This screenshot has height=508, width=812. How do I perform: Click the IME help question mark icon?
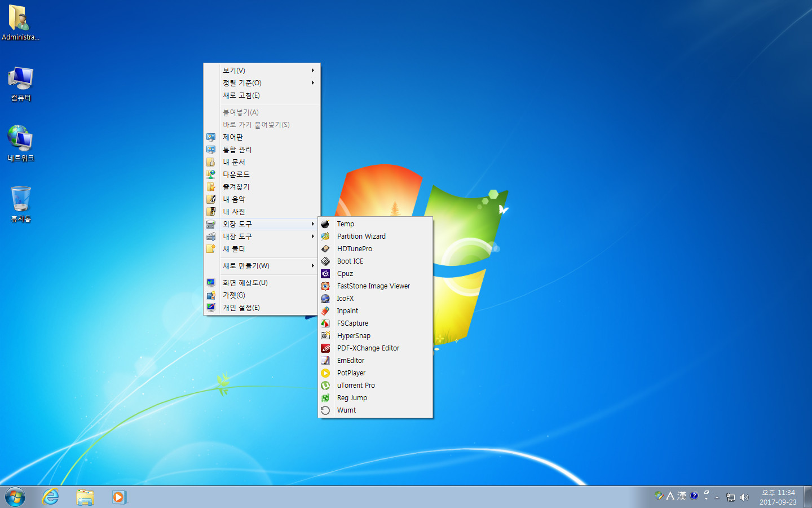pyautogui.click(x=694, y=496)
